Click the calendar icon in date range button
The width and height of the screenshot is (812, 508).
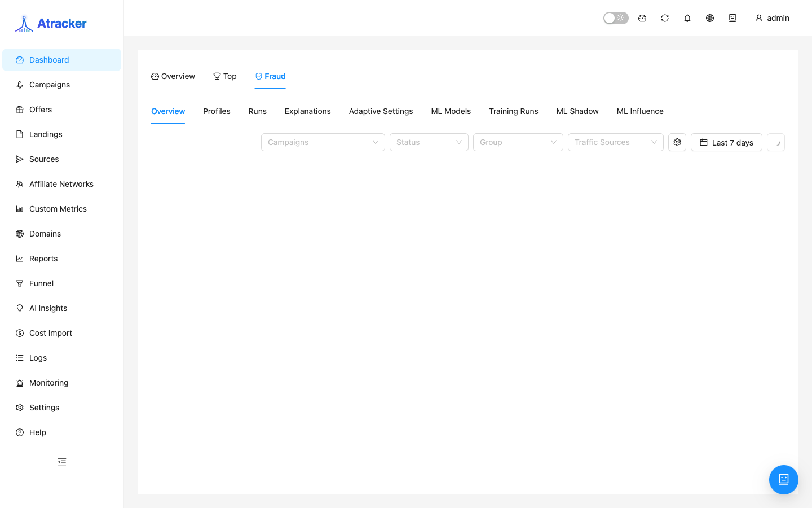point(704,142)
